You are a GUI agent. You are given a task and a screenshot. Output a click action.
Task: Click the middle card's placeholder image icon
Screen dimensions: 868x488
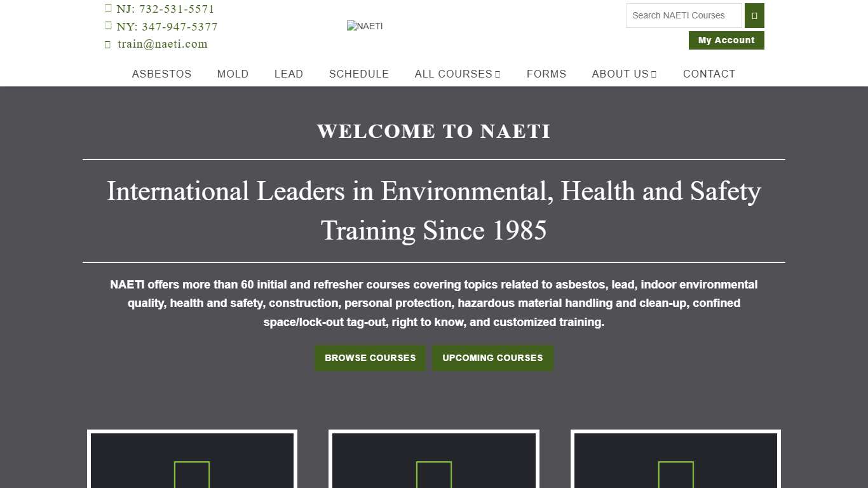(x=433, y=475)
